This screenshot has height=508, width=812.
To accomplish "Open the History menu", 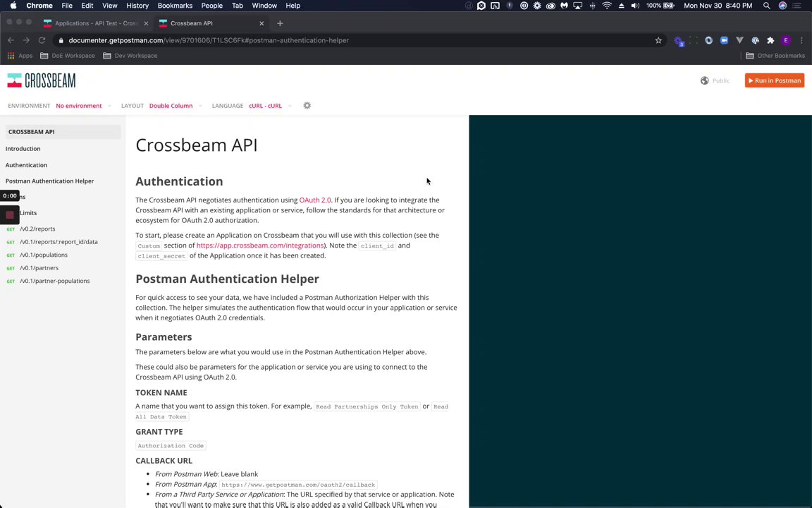I will click(137, 6).
